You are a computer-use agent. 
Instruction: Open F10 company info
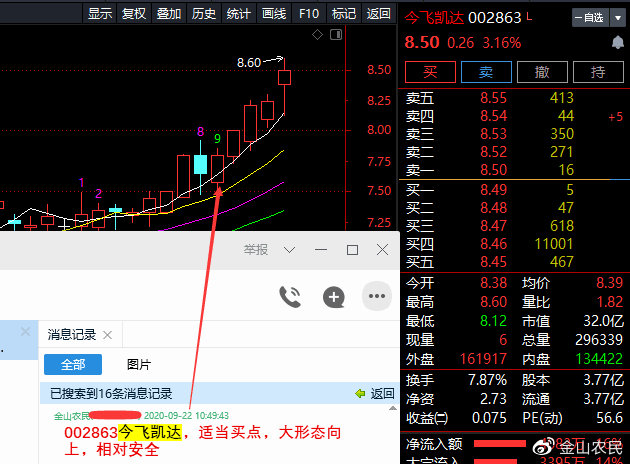tap(309, 13)
